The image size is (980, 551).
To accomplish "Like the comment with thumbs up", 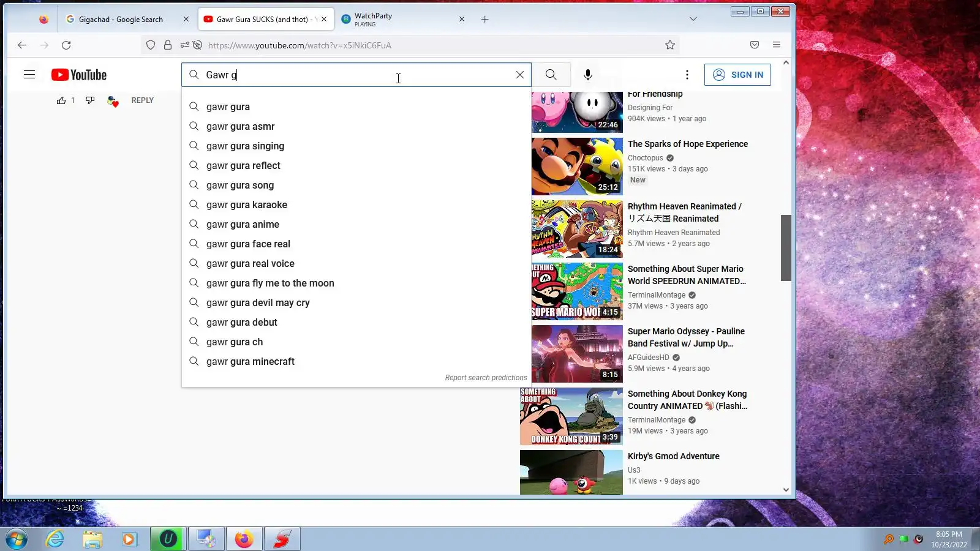I will (x=61, y=100).
